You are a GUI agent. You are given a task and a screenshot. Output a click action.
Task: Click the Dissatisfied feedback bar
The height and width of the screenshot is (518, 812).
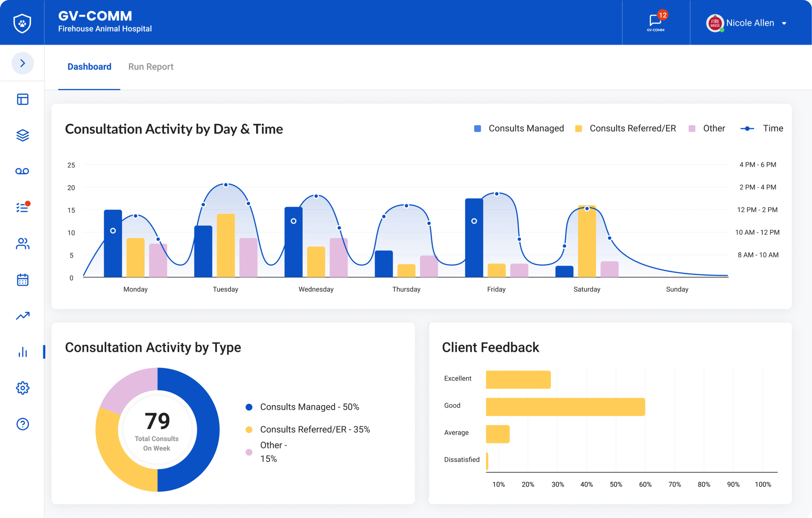487,461
